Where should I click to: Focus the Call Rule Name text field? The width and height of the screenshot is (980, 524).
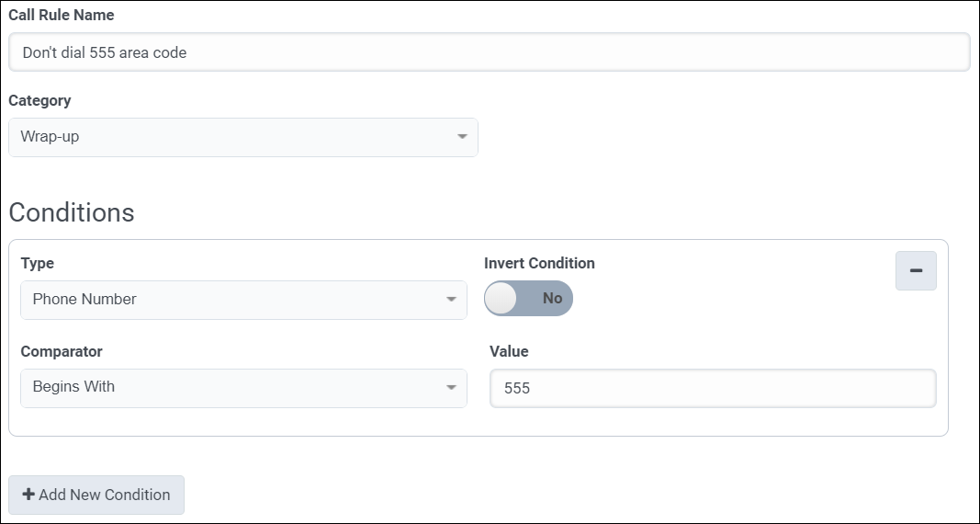[489, 53]
